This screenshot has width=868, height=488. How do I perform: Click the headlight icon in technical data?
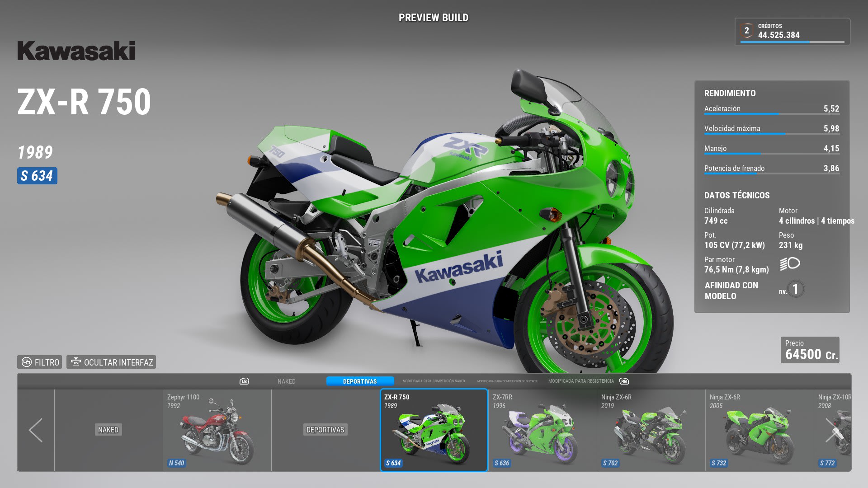pos(790,264)
